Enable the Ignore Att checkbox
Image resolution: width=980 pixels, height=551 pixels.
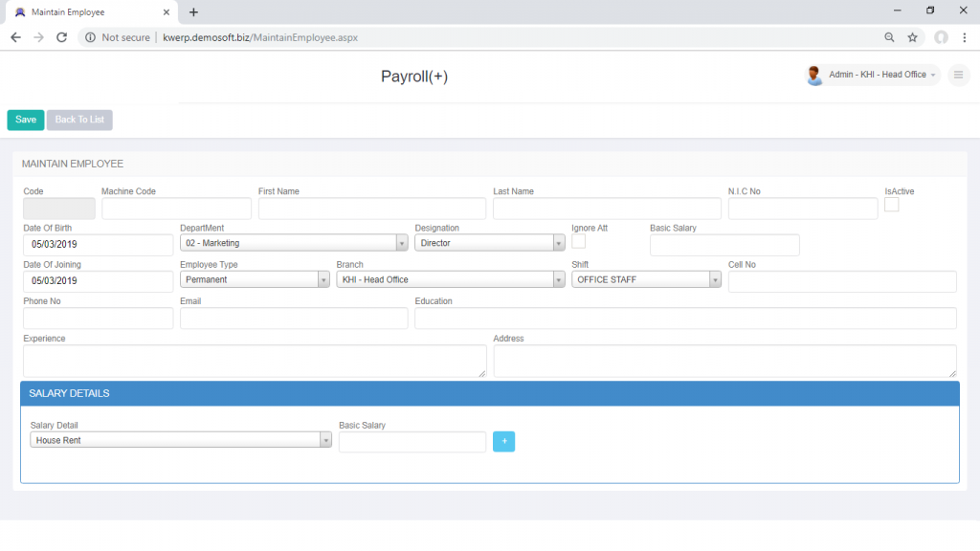(x=578, y=242)
